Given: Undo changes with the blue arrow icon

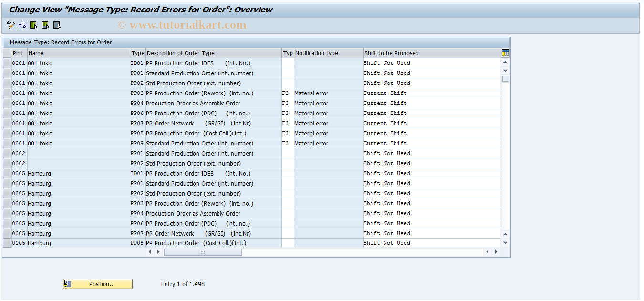Looking at the screenshot, I should (x=21, y=25).
